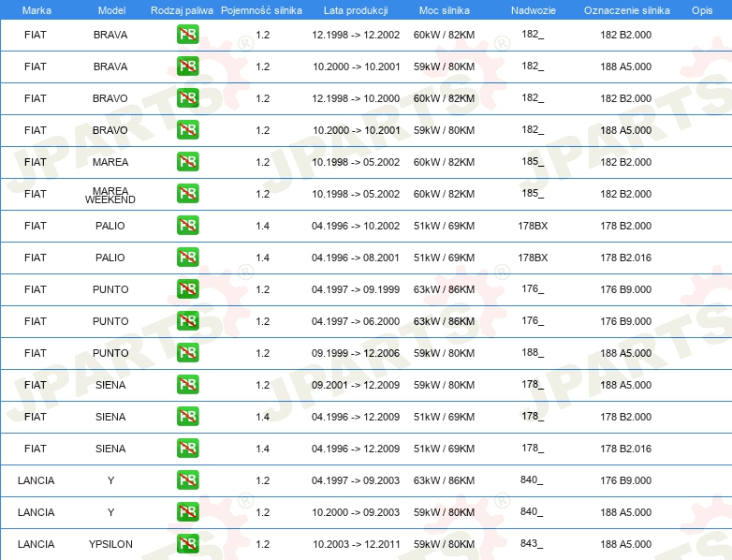Click fuel icon in PUNTO 04.1997->06.2000 row
Screen dimensions: 732x560
tap(187, 321)
